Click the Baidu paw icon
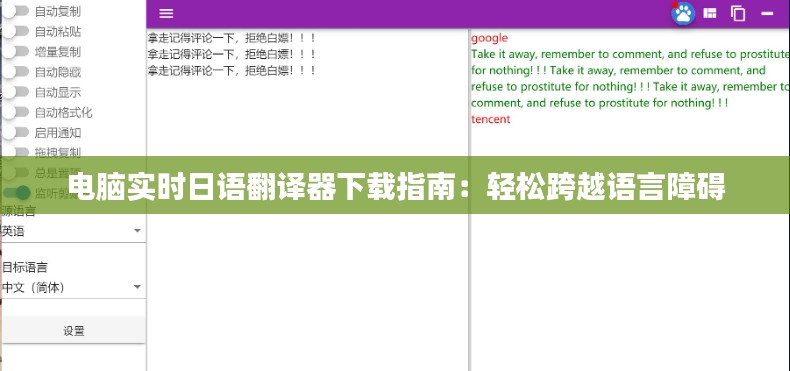 [x=683, y=14]
